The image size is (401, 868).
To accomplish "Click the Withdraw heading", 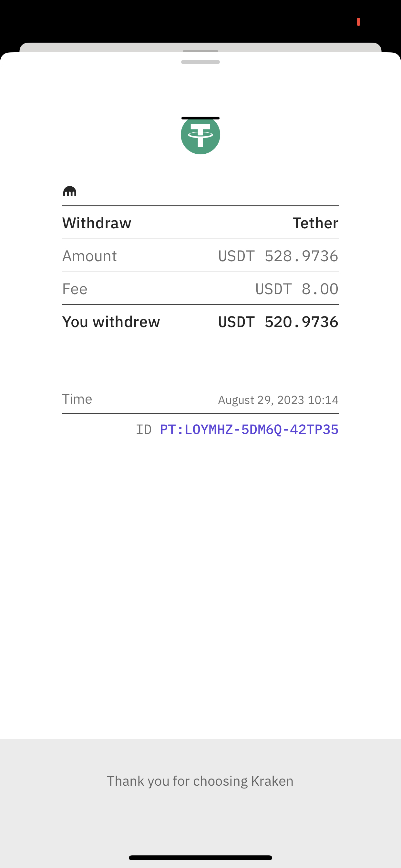I will click(x=97, y=223).
